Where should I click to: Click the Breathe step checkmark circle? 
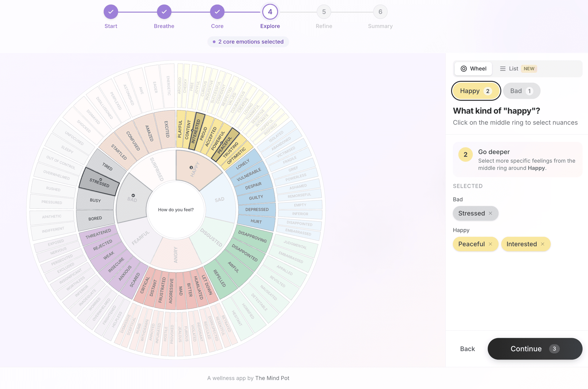coord(164,12)
